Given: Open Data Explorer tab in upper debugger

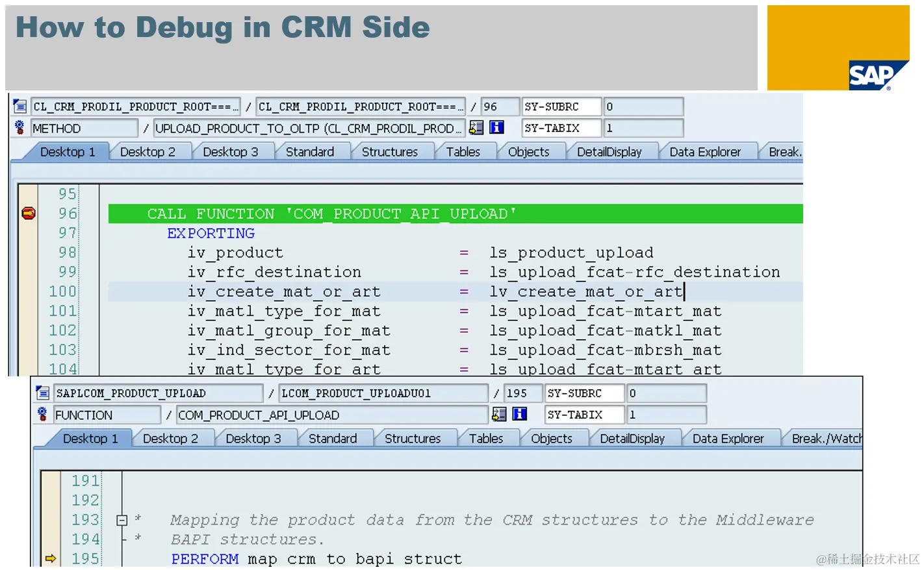Looking at the screenshot, I should (705, 151).
